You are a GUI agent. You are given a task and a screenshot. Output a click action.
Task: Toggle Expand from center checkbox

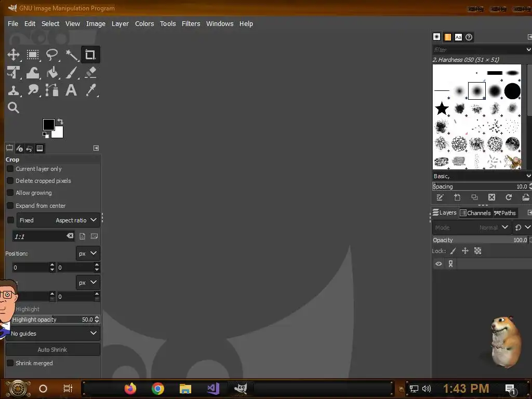point(10,206)
